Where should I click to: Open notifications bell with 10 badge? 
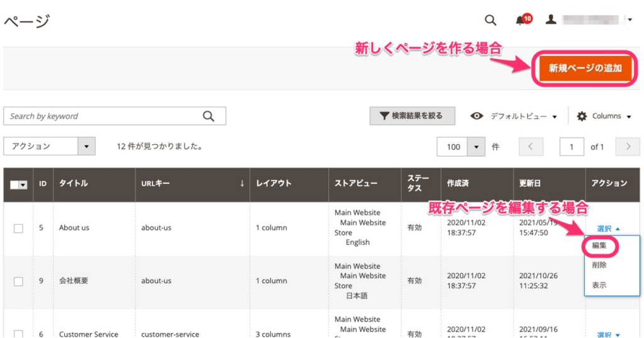point(523,20)
